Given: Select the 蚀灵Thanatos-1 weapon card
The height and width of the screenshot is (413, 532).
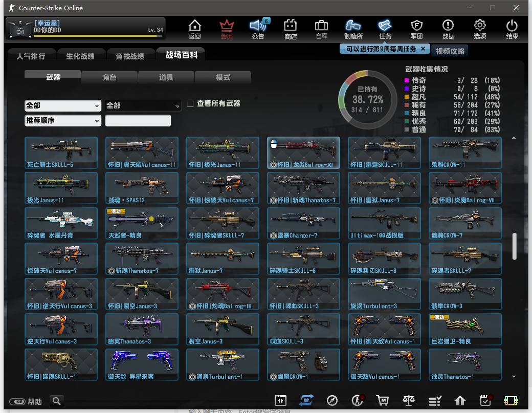Looking at the screenshot, I should point(465,364).
